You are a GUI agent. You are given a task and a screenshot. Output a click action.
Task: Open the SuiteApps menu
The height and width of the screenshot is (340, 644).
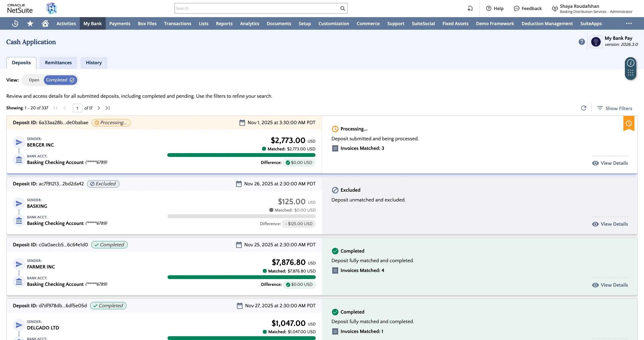click(x=591, y=23)
